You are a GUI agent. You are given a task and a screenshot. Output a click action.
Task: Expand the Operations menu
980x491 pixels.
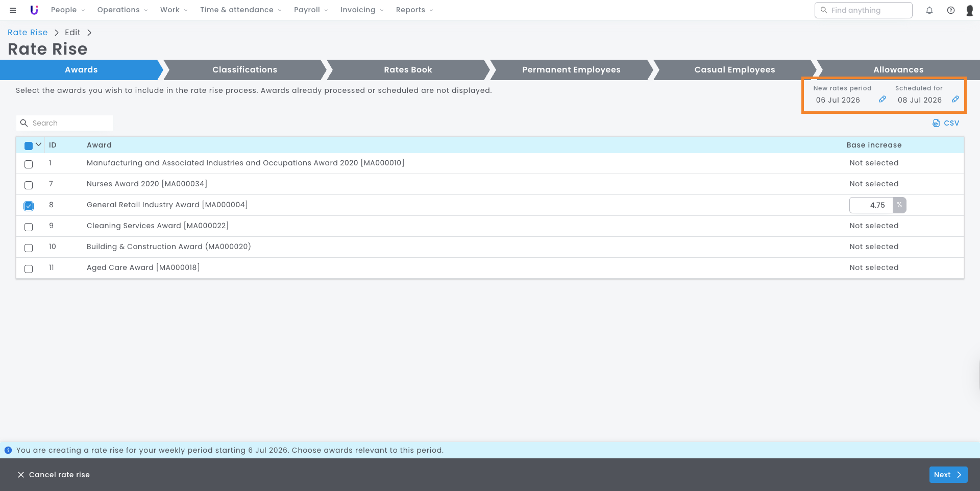pyautogui.click(x=122, y=10)
